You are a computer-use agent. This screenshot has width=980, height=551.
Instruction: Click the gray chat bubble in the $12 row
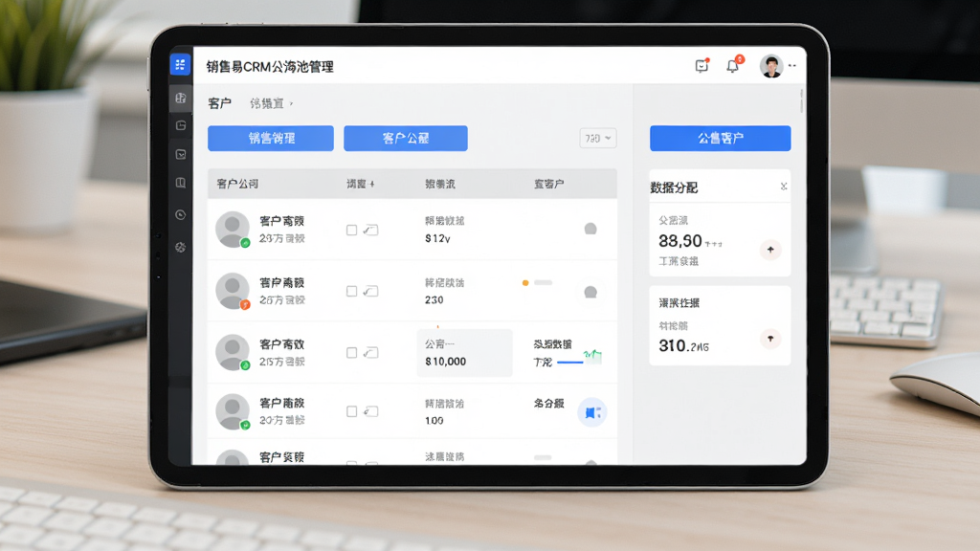point(590,229)
